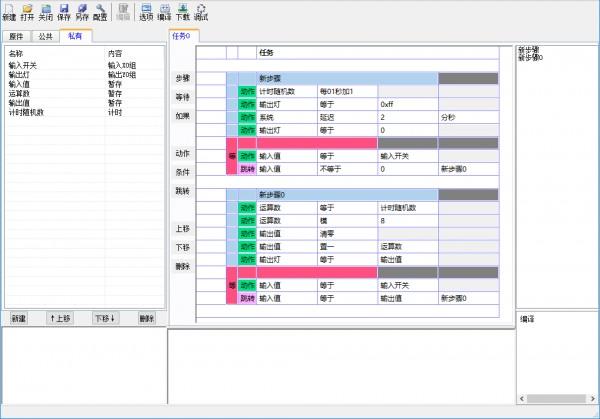Click the 不等于 cell
The width and height of the screenshot is (600, 419).
coord(347,169)
